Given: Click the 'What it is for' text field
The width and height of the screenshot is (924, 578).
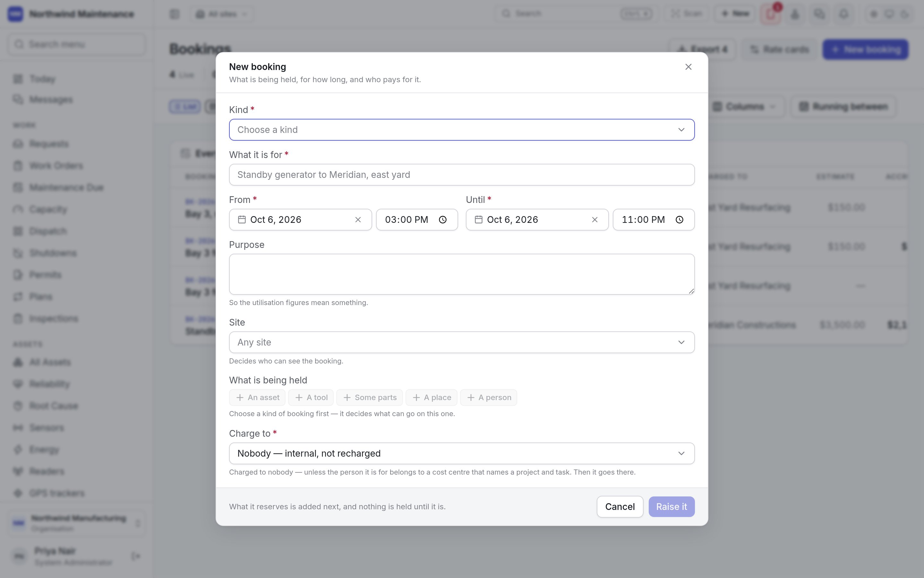Looking at the screenshot, I should 462,175.
